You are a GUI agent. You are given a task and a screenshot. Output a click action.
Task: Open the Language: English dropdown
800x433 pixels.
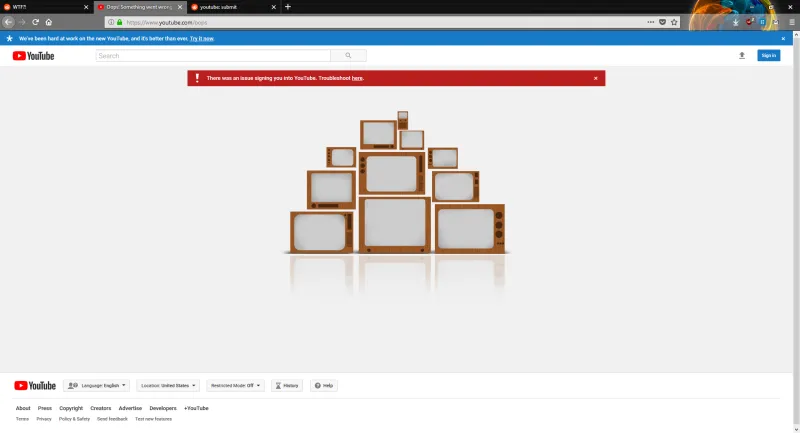coord(97,385)
